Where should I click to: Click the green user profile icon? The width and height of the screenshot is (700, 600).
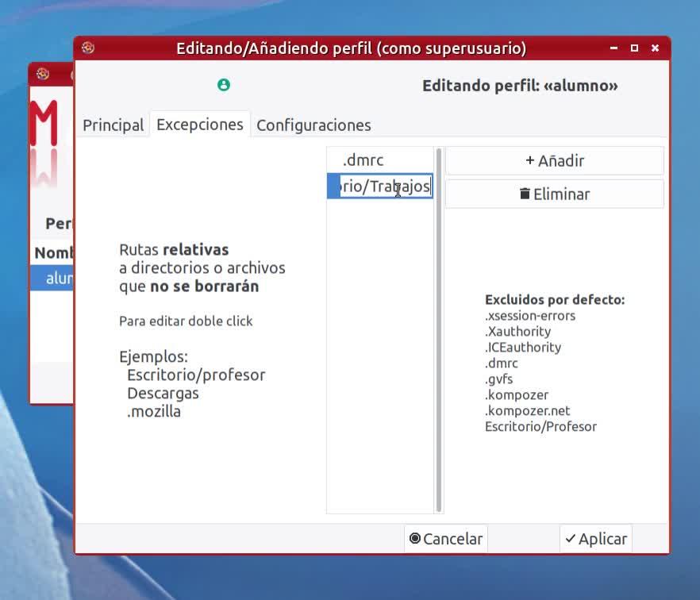(224, 85)
